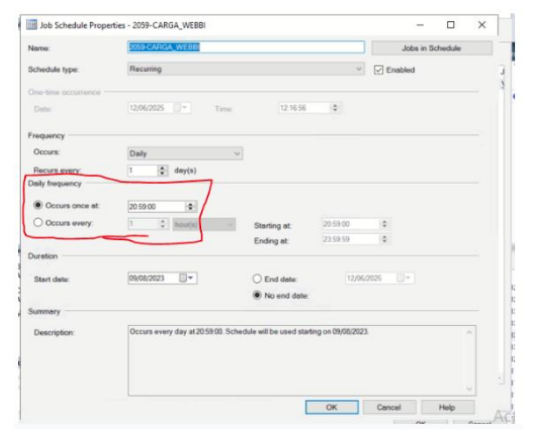Increase the Recurs every days spinner
The width and height of the screenshot is (542, 432).
tap(162, 168)
